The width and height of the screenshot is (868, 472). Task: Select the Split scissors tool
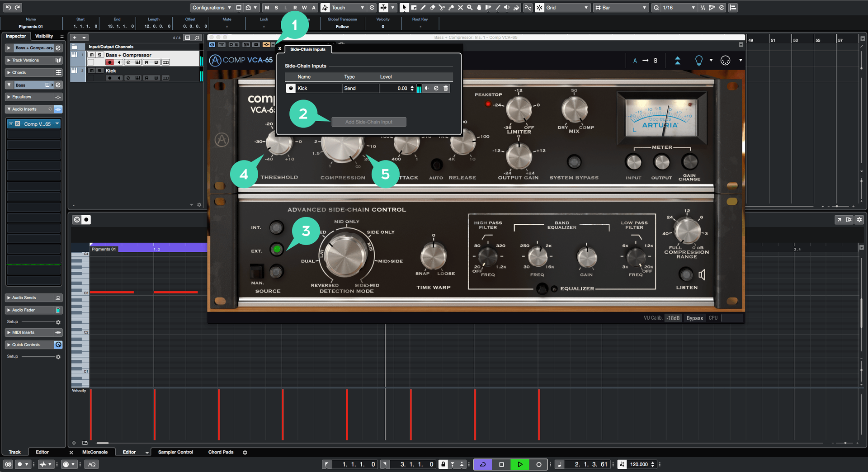(442, 8)
